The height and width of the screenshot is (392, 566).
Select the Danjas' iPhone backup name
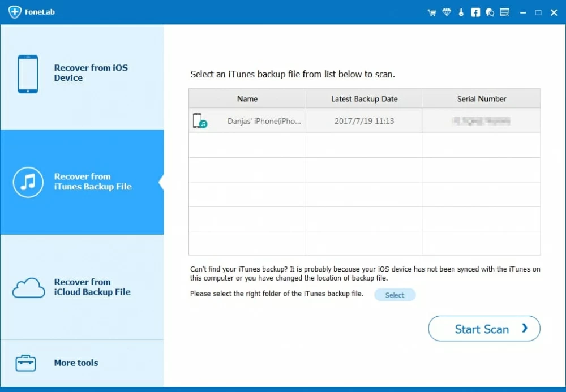click(264, 121)
